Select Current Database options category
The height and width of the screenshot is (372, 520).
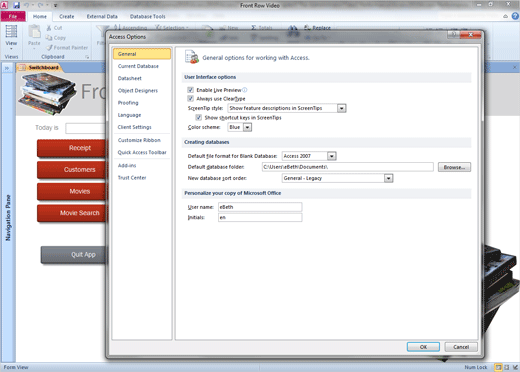pos(142,66)
